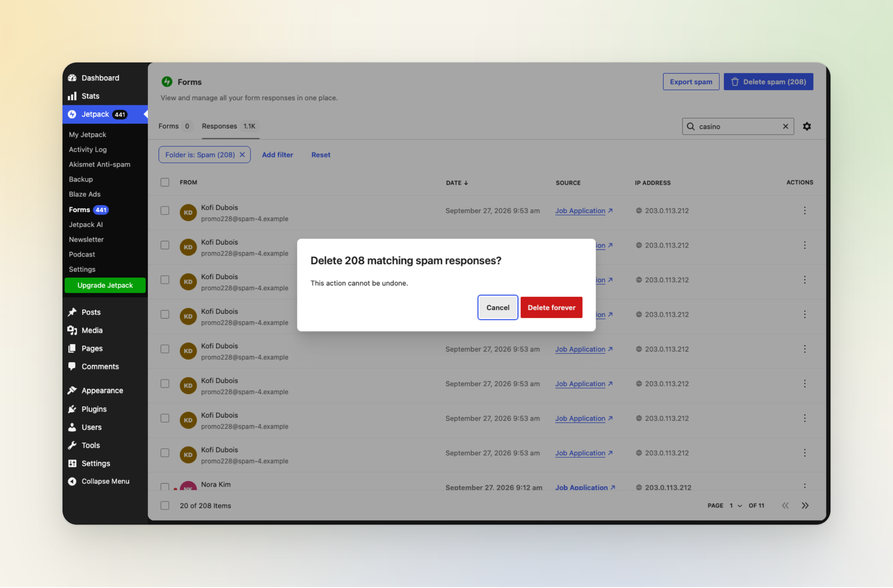Open the Plugins plug icon
Screen dimensions: 893x588
click(72, 409)
